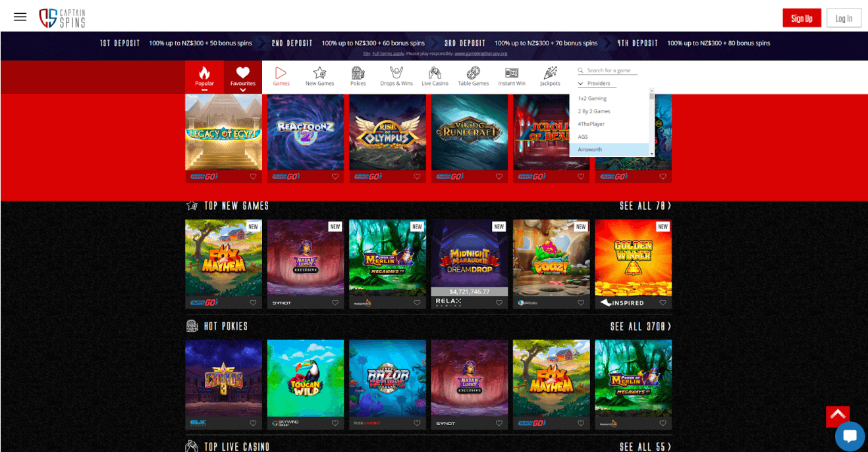This screenshot has width=868, height=452.
Task: Favourite Cygnus 3 with heart
Action: (253, 423)
